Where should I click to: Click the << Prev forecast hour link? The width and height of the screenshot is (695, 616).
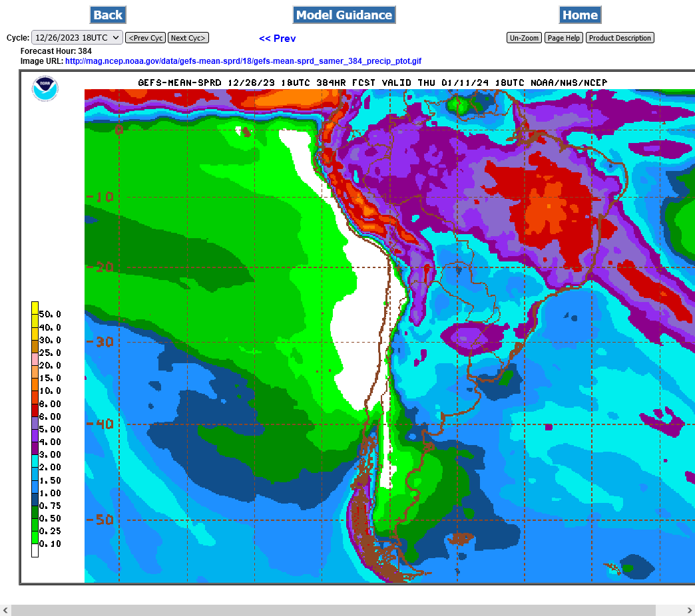(277, 39)
